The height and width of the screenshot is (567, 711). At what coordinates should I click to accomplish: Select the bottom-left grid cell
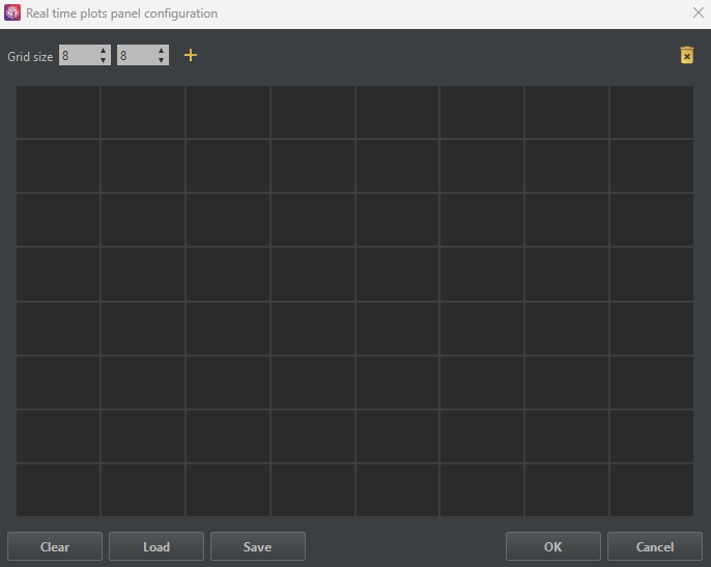58,490
